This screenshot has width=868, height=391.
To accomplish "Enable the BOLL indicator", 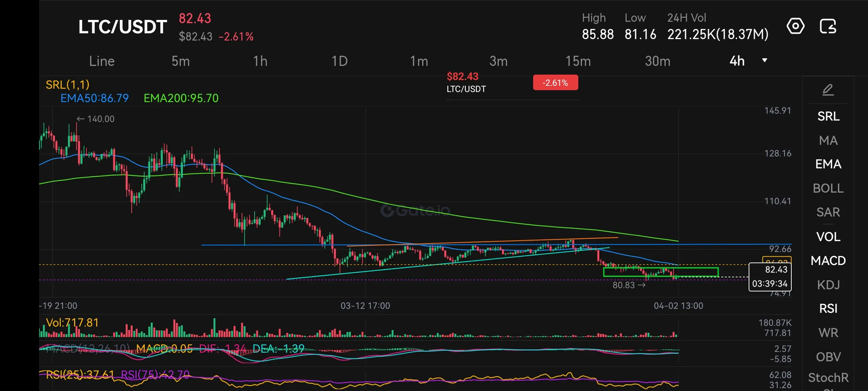I will tap(828, 188).
